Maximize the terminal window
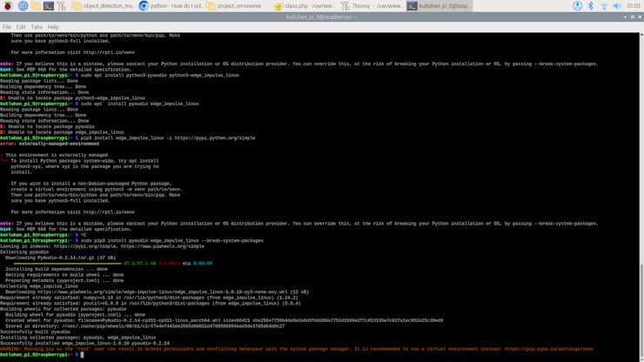644x362 pixels. coord(633,17)
